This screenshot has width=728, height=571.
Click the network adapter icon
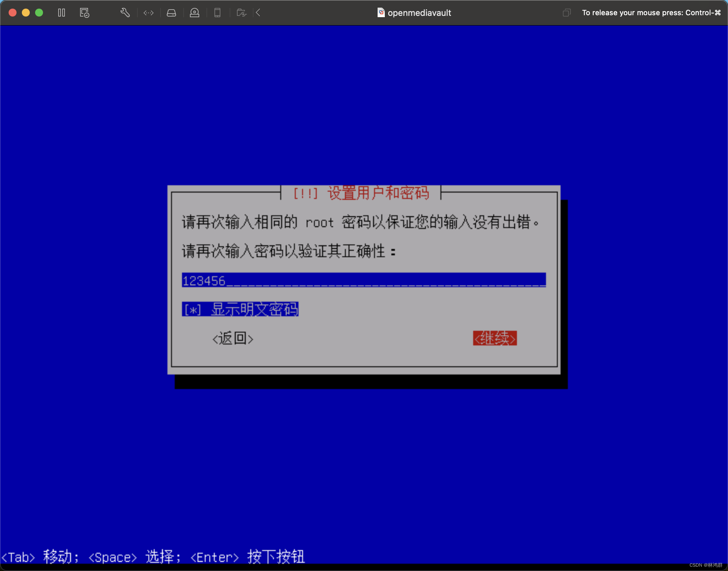click(149, 13)
